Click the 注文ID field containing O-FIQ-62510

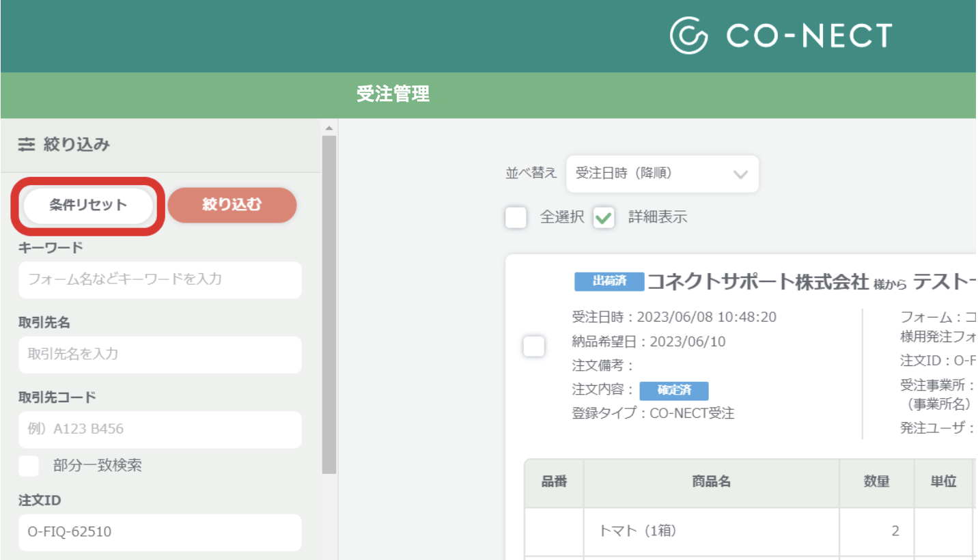coord(160,532)
